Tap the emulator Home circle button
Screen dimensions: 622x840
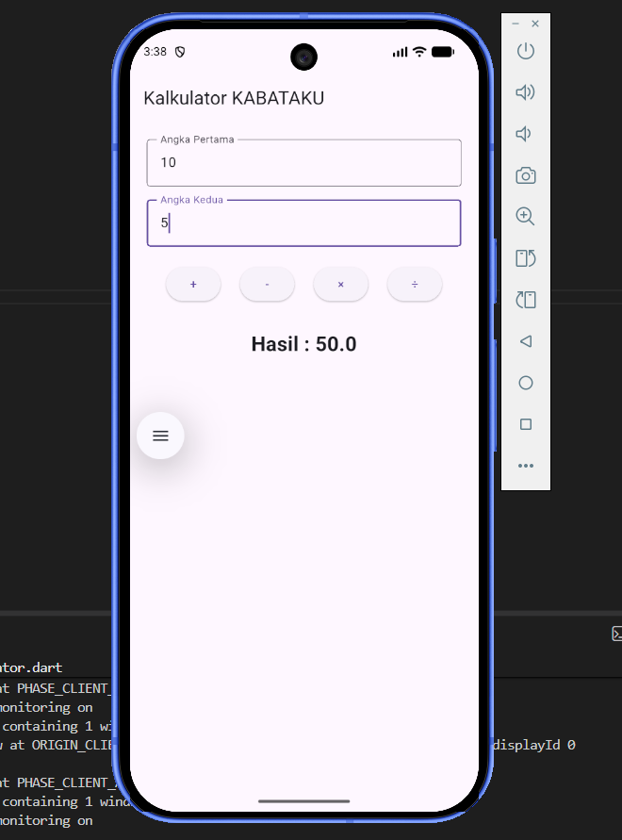pyautogui.click(x=526, y=383)
